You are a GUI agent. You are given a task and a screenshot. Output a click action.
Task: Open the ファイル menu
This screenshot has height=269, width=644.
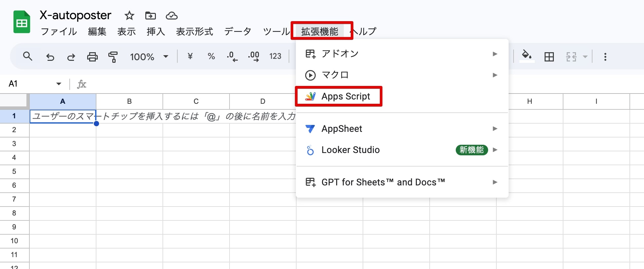pyautogui.click(x=59, y=31)
